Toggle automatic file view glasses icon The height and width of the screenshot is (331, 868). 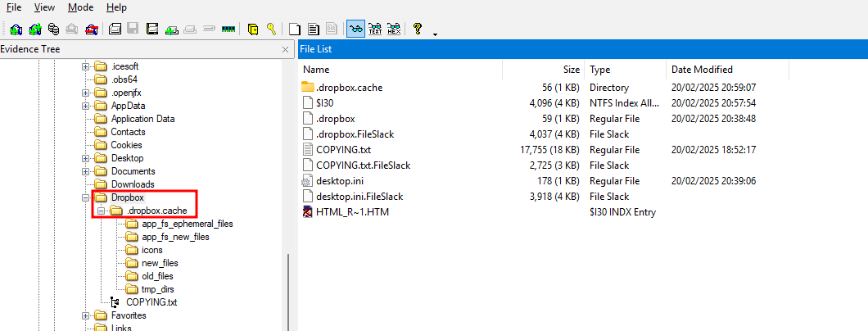pos(356,29)
